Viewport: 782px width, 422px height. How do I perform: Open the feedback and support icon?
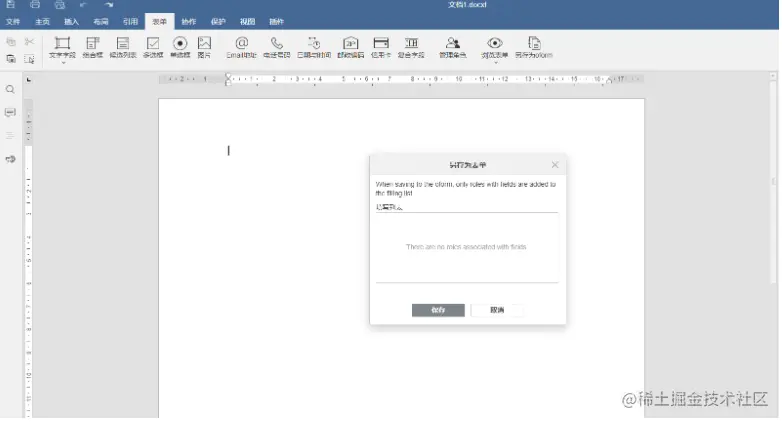click(x=10, y=159)
